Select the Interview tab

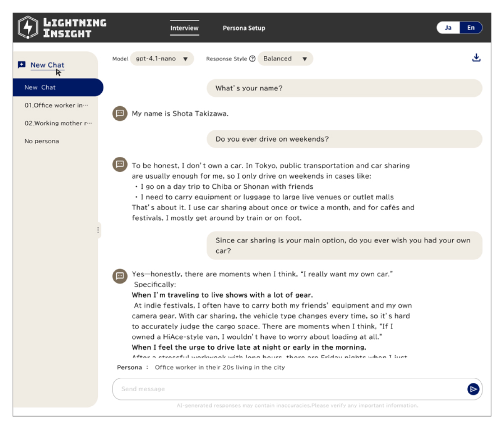184,28
